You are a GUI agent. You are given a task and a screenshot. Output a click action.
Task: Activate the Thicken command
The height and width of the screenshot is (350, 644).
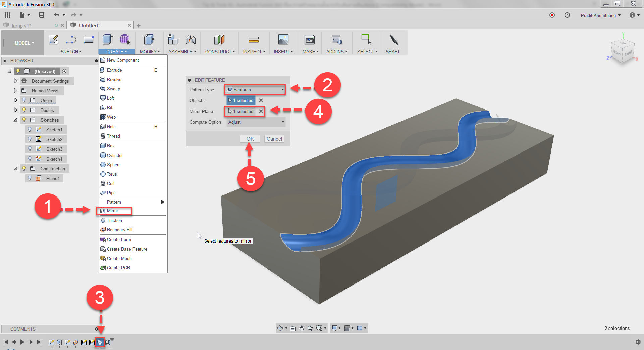click(x=114, y=220)
